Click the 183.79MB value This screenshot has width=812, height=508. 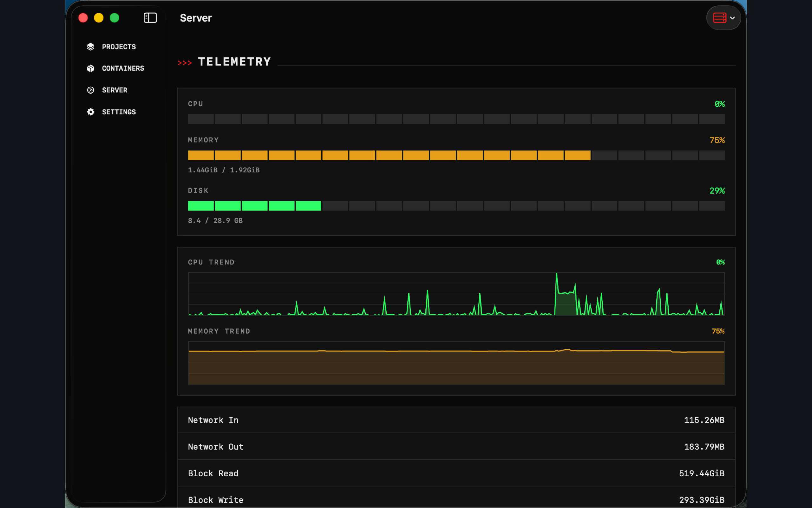click(704, 446)
